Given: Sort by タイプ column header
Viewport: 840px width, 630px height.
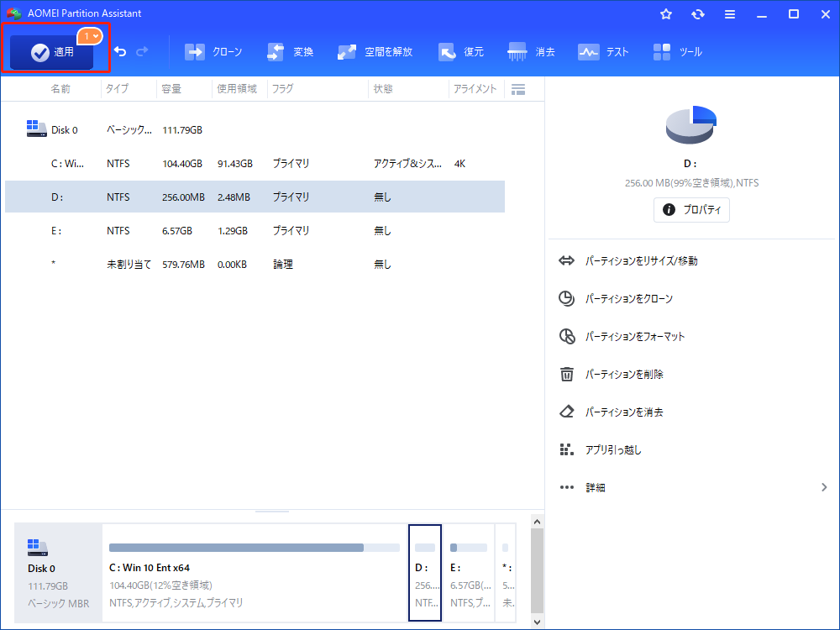Looking at the screenshot, I should click(117, 89).
